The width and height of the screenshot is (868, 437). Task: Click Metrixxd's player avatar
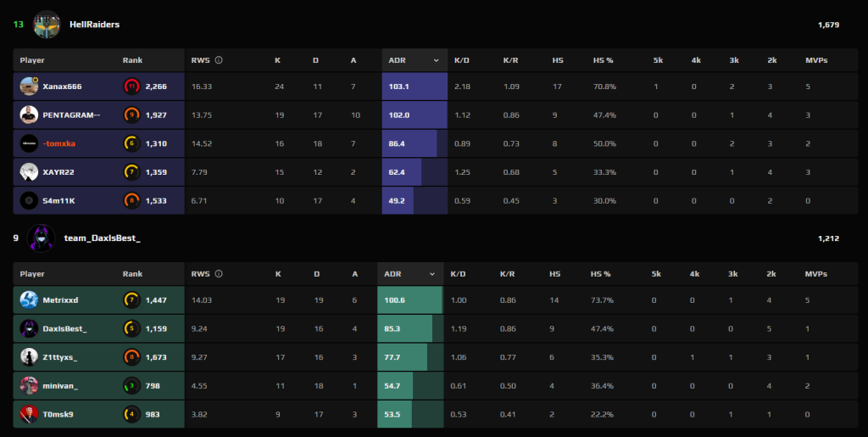(x=30, y=300)
